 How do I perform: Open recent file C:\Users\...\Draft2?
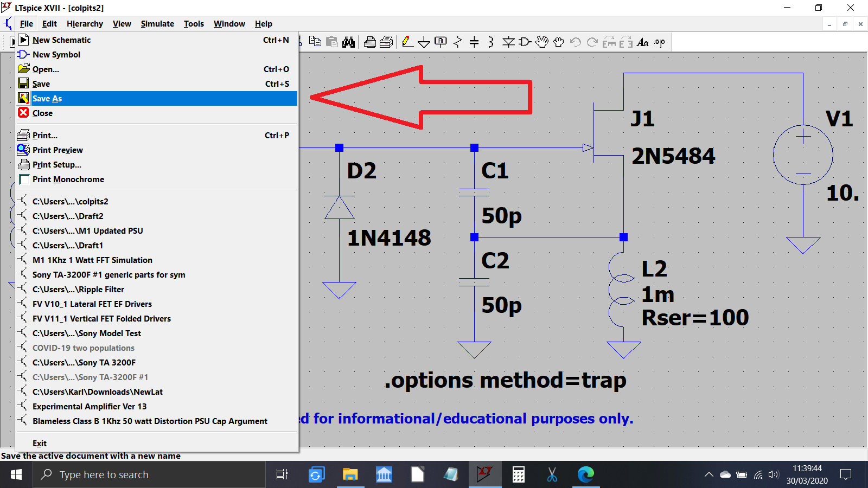157,216
